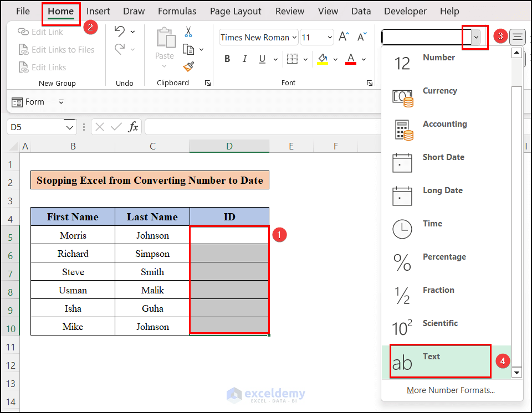The width and height of the screenshot is (532, 413).
Task: Select the Percentage format option
Action: click(444, 256)
